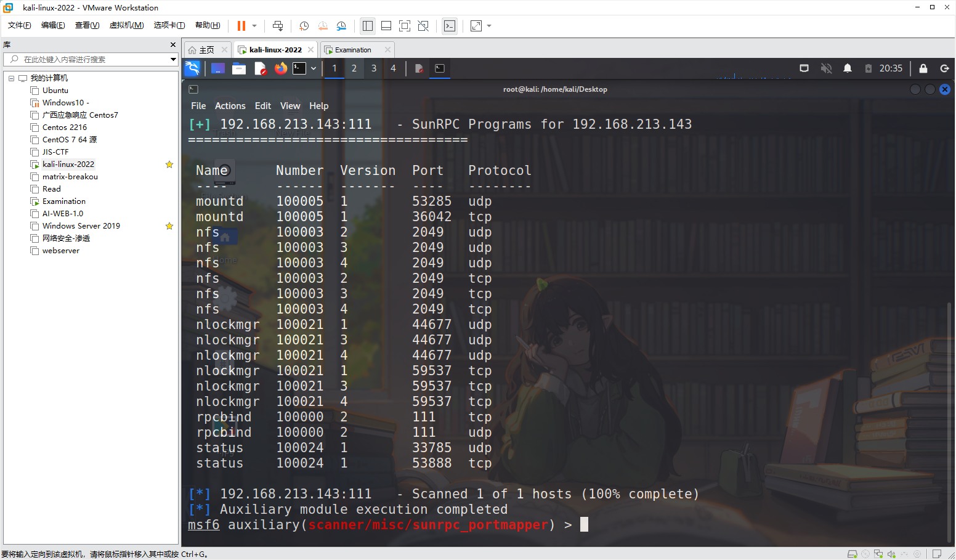This screenshot has width=956, height=560.
Task: Take a snapshot of the virtual machine
Action: [304, 26]
